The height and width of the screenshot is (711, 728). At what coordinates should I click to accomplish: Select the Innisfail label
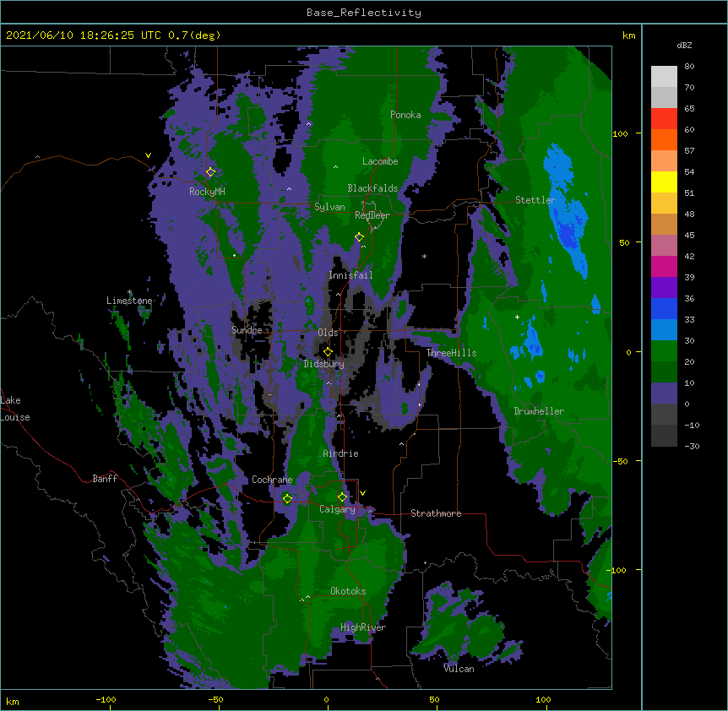pos(350,275)
